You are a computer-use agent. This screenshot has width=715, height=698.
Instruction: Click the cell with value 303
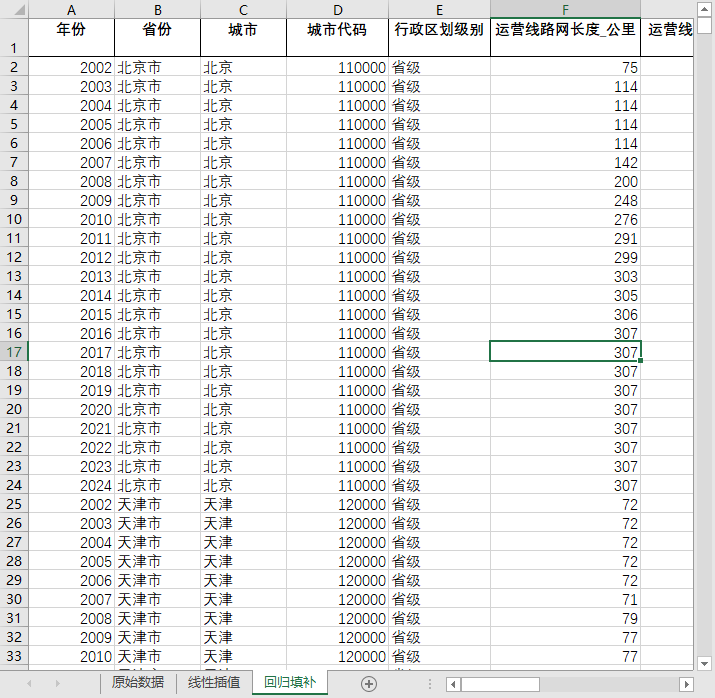point(565,276)
